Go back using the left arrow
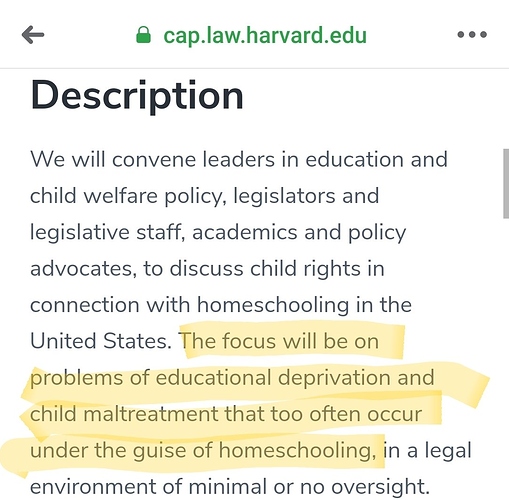This screenshot has width=509, height=500. (33, 34)
